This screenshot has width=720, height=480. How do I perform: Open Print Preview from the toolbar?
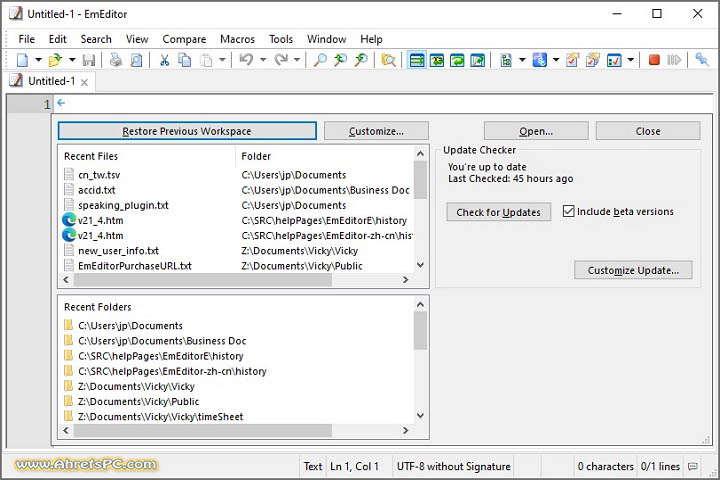(136, 60)
